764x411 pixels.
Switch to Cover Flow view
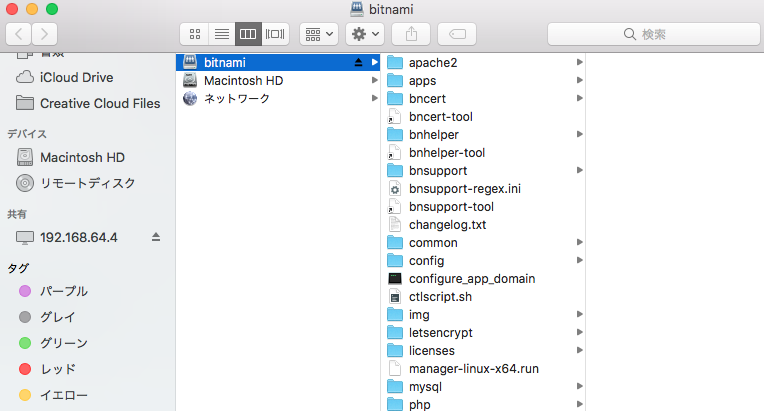tap(275, 34)
